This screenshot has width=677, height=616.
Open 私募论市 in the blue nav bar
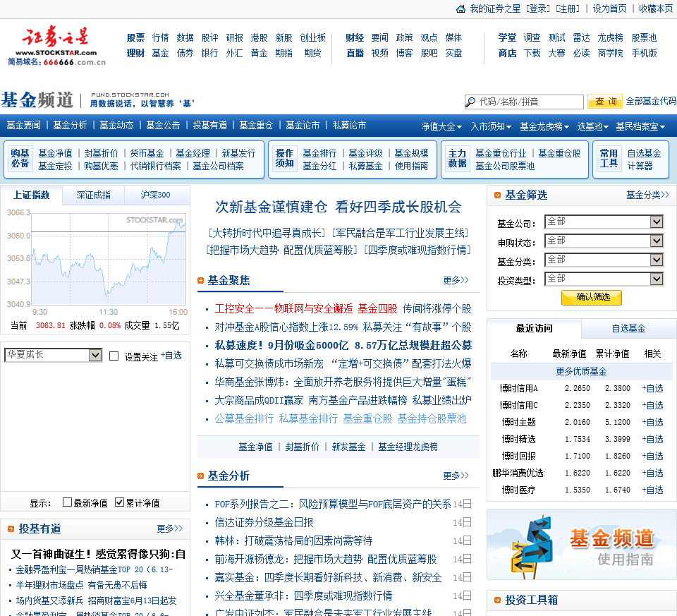pos(349,126)
